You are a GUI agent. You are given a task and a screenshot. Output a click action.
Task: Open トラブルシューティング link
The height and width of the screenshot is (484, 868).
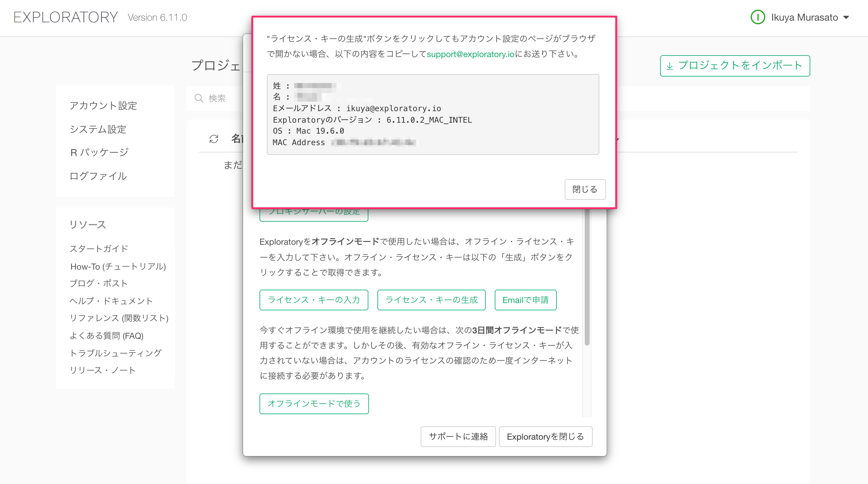pos(115,353)
